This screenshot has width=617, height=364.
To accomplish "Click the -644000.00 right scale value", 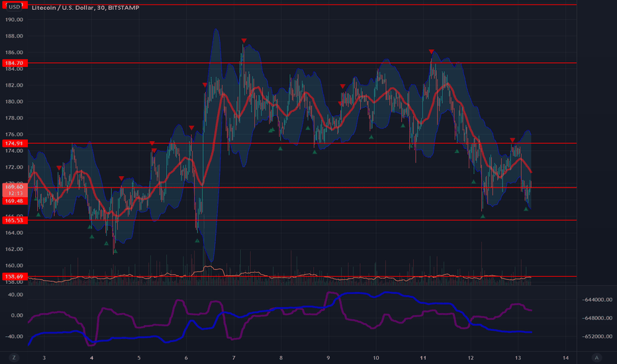I will tap(597, 299).
